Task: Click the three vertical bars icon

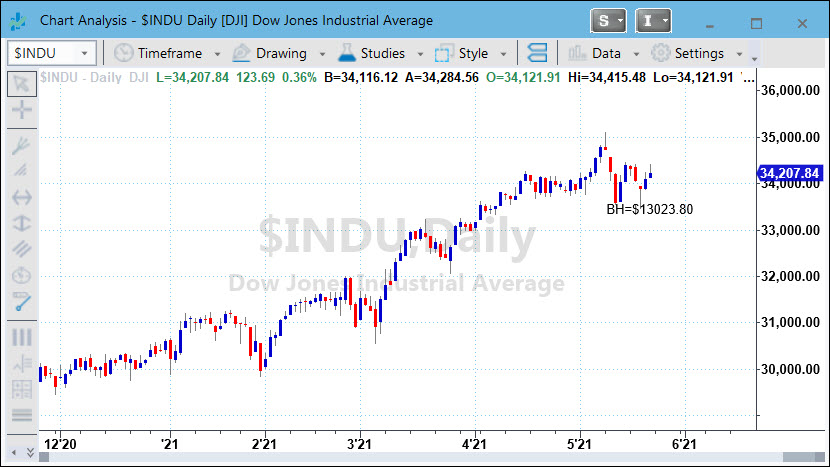Action: pos(22,337)
